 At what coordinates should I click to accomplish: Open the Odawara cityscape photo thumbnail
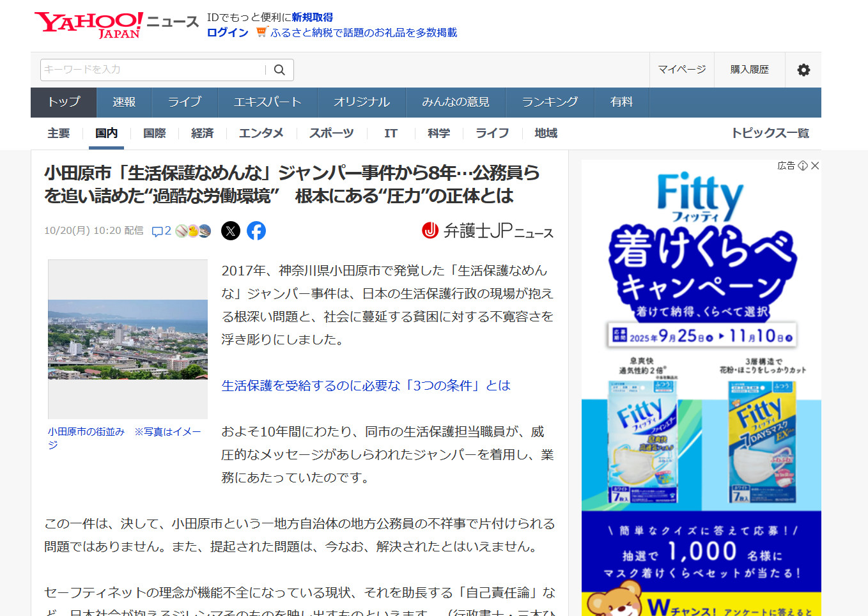pyautogui.click(x=128, y=339)
